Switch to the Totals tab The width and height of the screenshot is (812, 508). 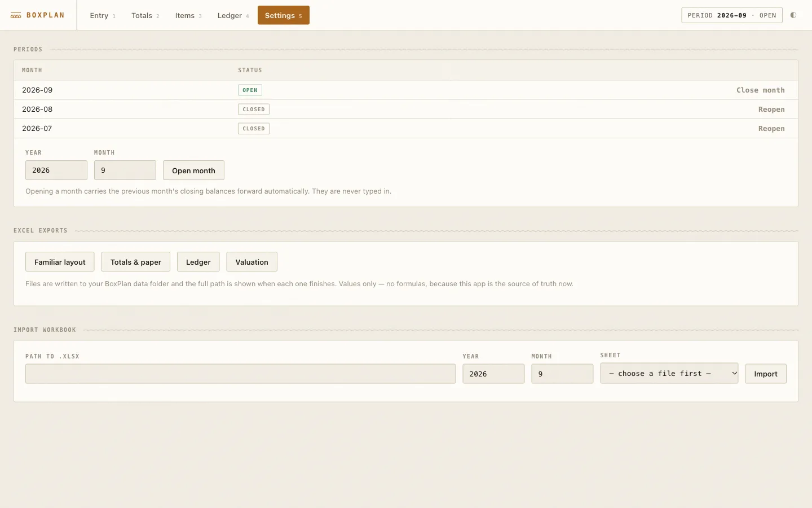coord(145,15)
